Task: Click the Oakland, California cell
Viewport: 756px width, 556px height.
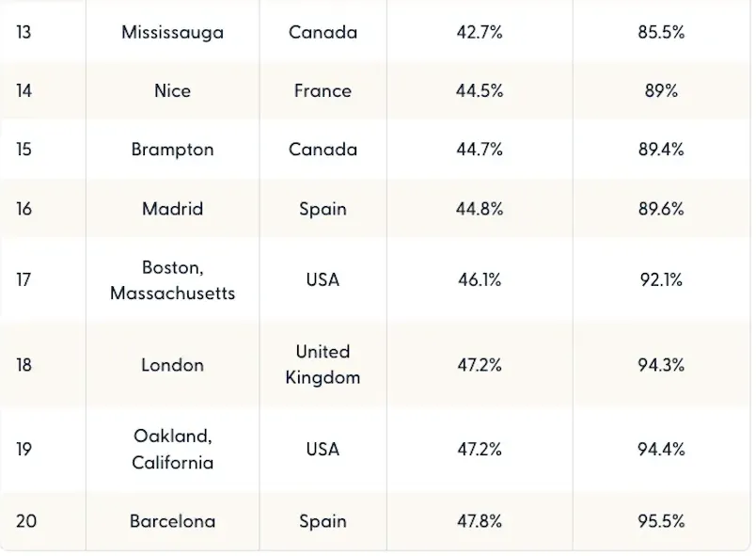Action: coord(172,449)
